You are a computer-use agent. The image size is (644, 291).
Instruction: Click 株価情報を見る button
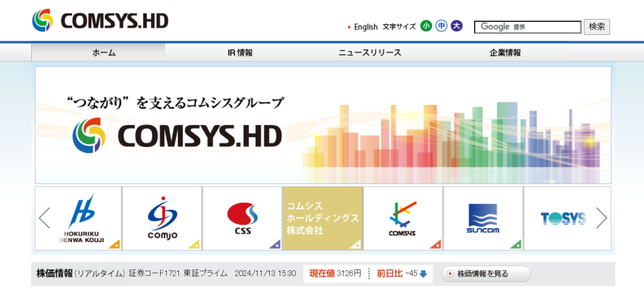pos(486,274)
